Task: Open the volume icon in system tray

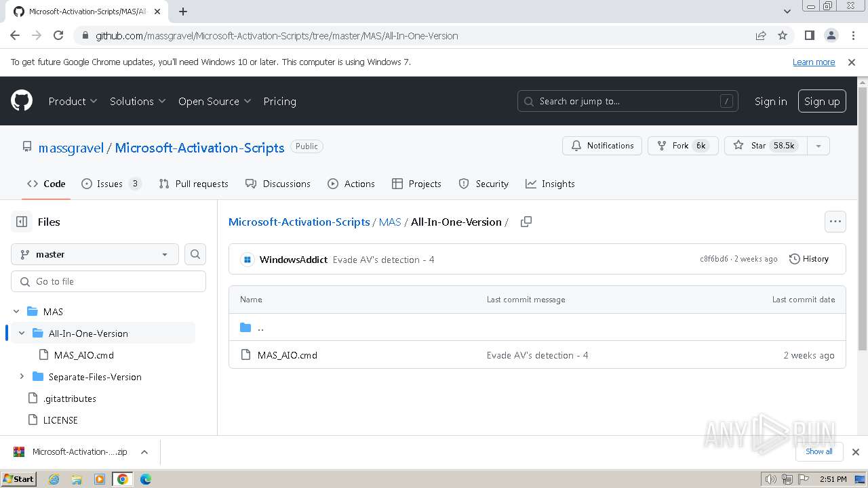Action: click(x=771, y=479)
